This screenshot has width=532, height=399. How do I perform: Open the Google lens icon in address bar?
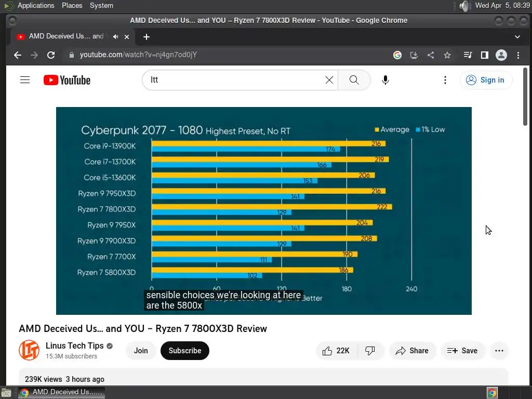(x=397, y=55)
